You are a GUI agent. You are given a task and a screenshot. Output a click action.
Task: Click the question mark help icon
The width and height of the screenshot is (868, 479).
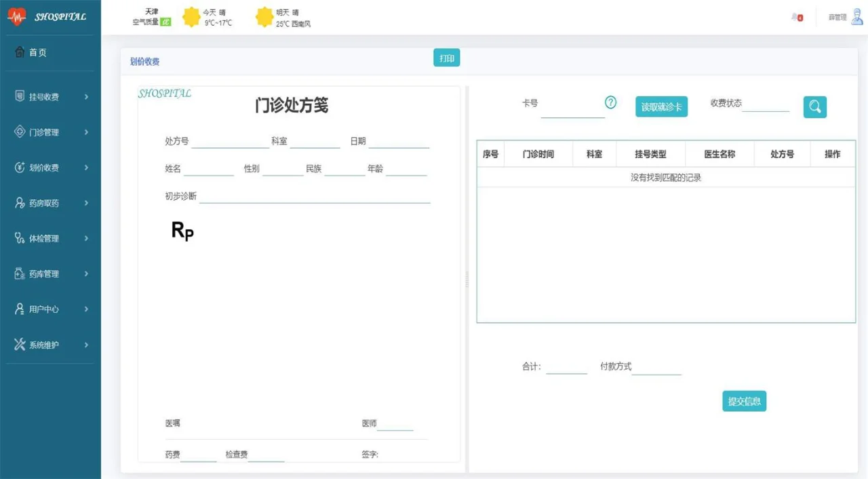click(x=610, y=102)
